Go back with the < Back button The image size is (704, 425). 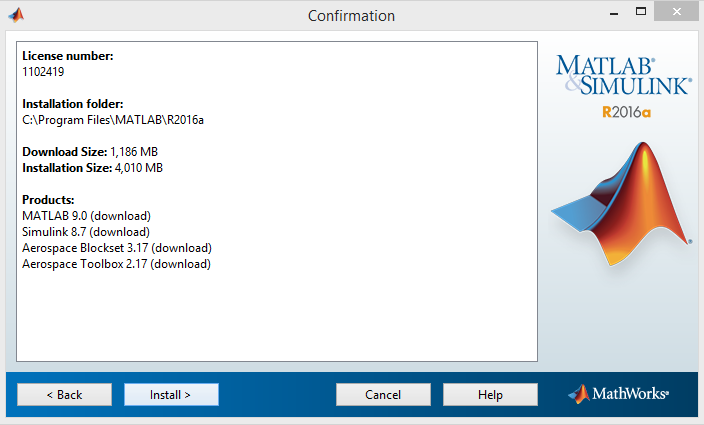pos(64,394)
